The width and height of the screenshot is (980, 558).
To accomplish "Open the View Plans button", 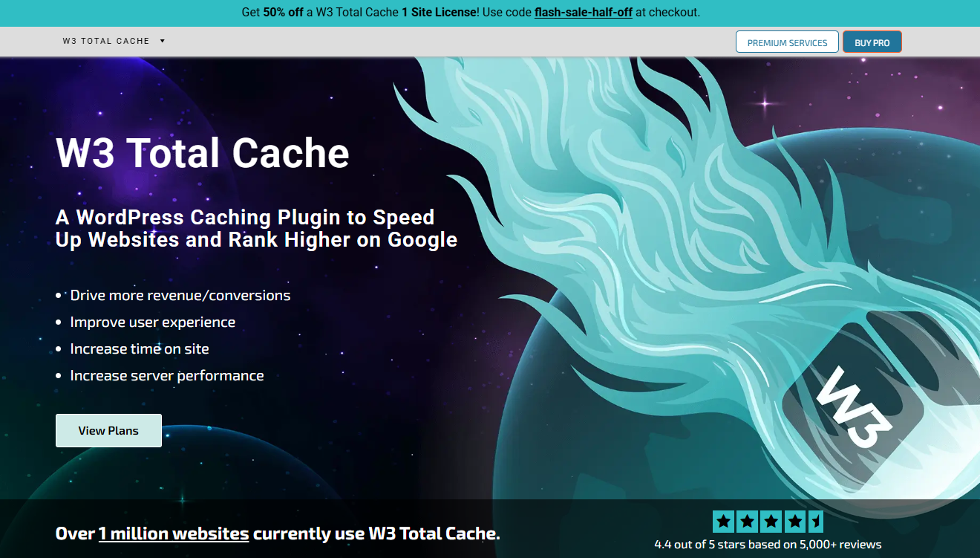I will pyautogui.click(x=108, y=430).
